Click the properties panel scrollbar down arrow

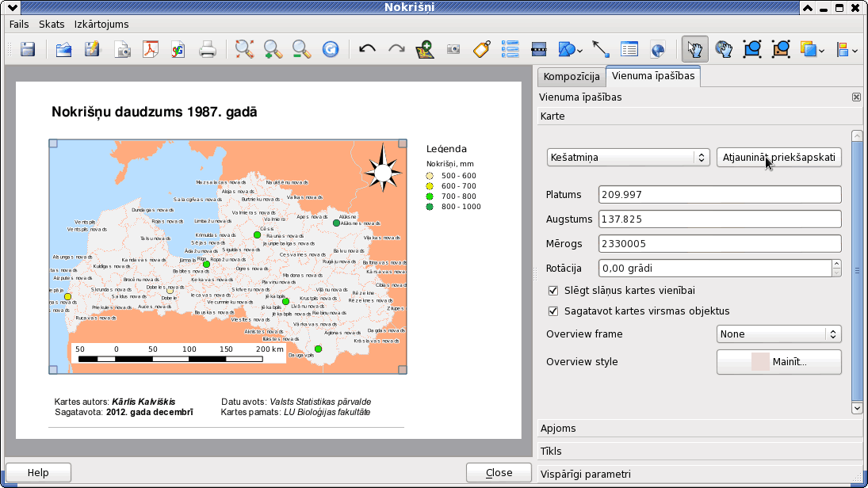click(x=857, y=408)
